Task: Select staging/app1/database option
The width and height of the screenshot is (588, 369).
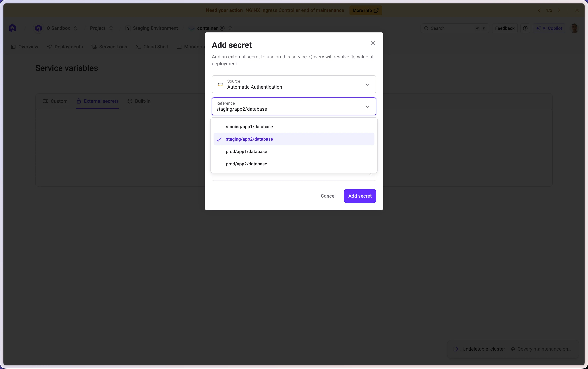Action: pos(294,127)
